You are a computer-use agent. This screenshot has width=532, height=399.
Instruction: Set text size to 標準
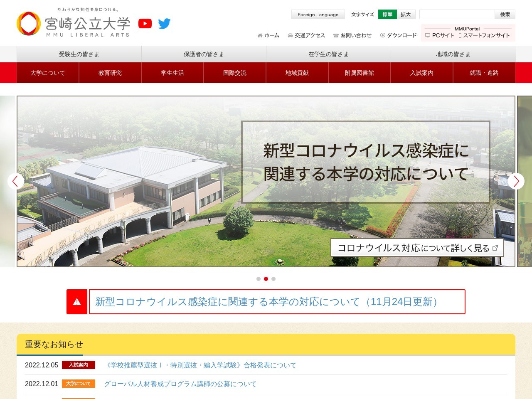tap(387, 15)
